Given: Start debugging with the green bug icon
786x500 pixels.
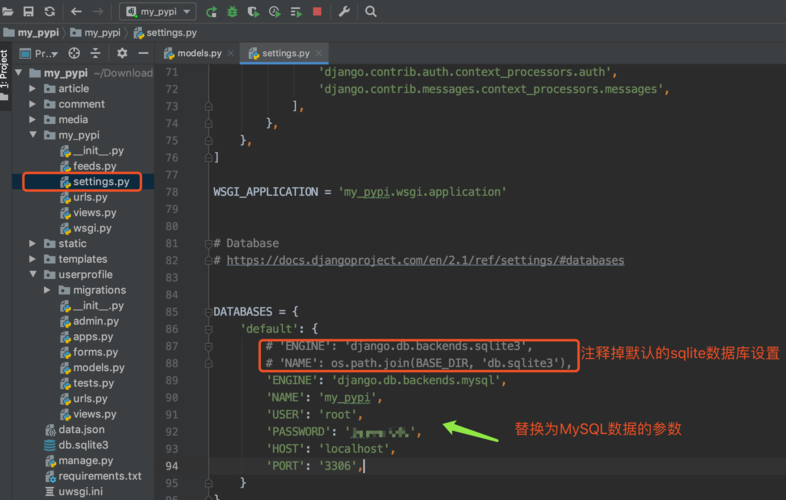Looking at the screenshot, I should pos(232,12).
